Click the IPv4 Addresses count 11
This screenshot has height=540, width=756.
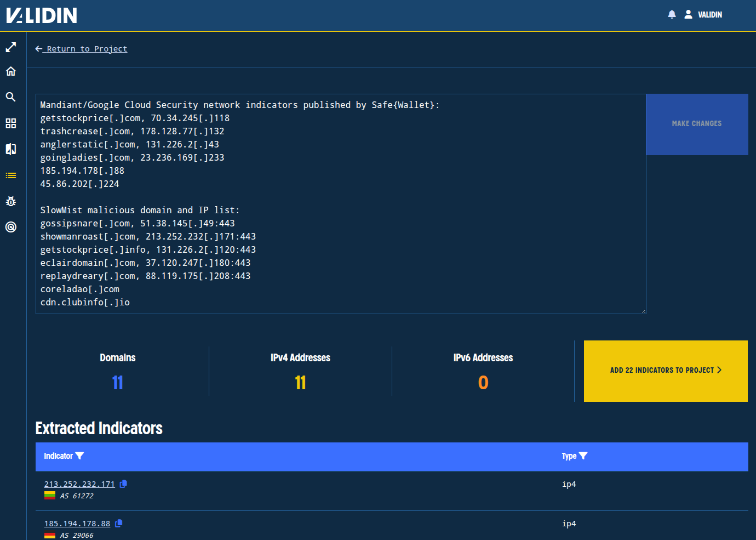point(300,383)
